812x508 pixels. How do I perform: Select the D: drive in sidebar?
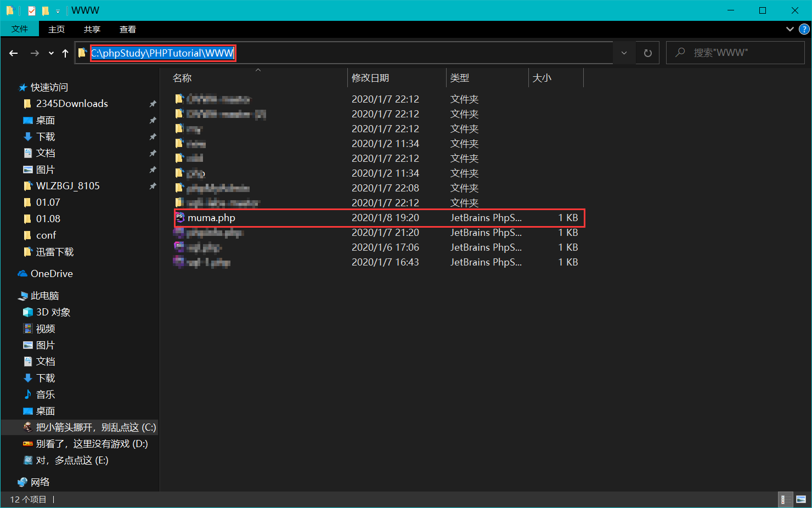tap(92, 444)
